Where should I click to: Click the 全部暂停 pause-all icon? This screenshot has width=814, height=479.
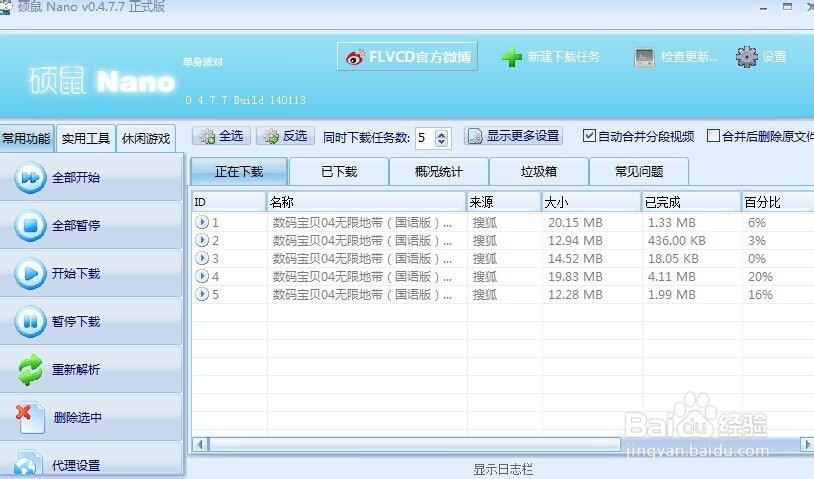coord(30,226)
